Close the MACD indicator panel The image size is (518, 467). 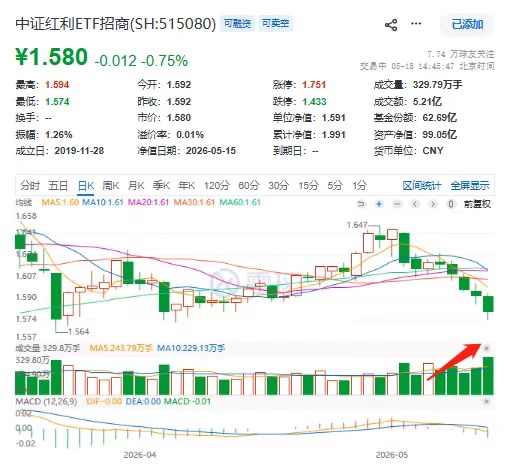tap(486, 401)
